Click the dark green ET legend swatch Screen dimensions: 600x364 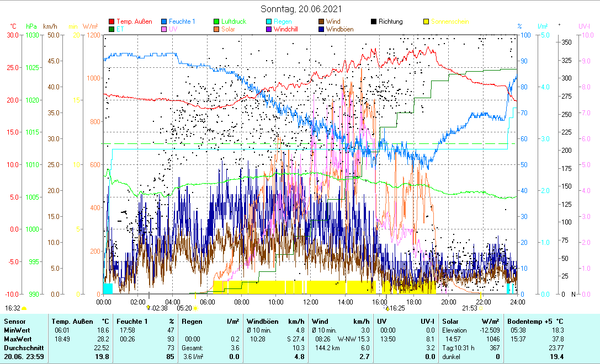(112, 29)
